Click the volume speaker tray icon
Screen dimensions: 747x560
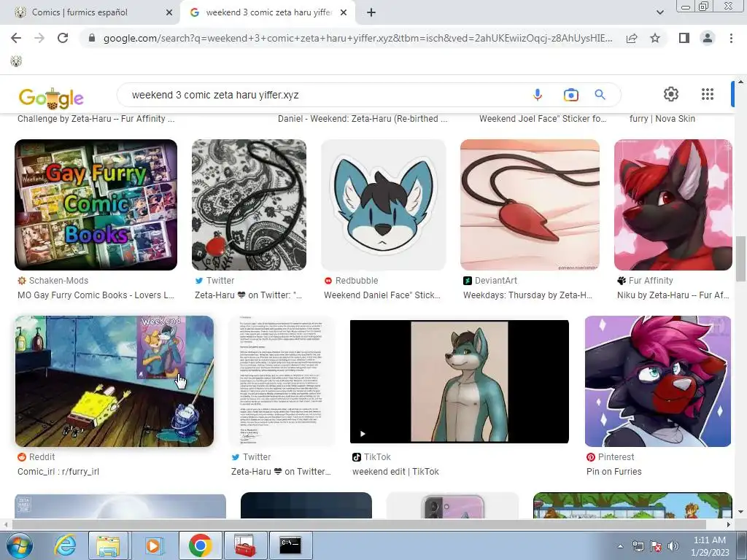(673, 546)
